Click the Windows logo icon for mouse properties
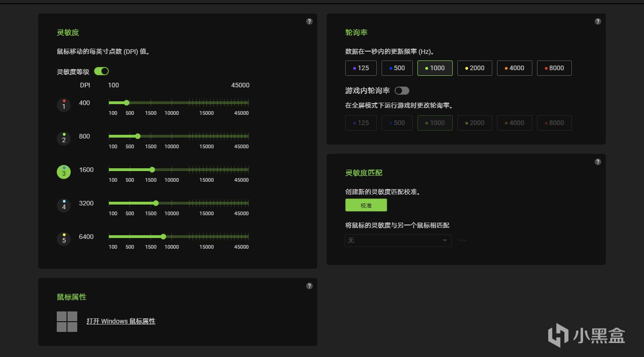Image resolution: width=644 pixels, height=357 pixels. pyautogui.click(x=67, y=321)
